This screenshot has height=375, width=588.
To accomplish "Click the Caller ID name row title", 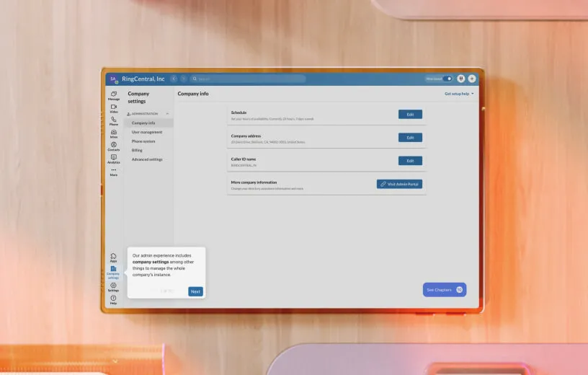I will pyautogui.click(x=244, y=159).
